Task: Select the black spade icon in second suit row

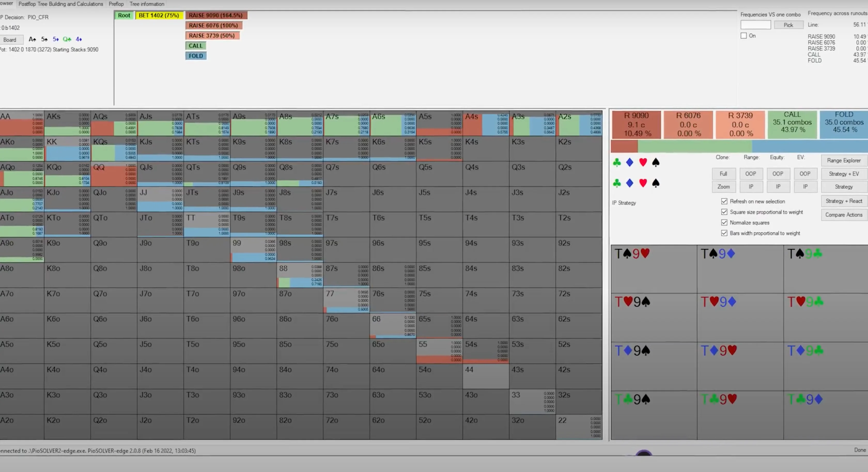Action: point(656,183)
